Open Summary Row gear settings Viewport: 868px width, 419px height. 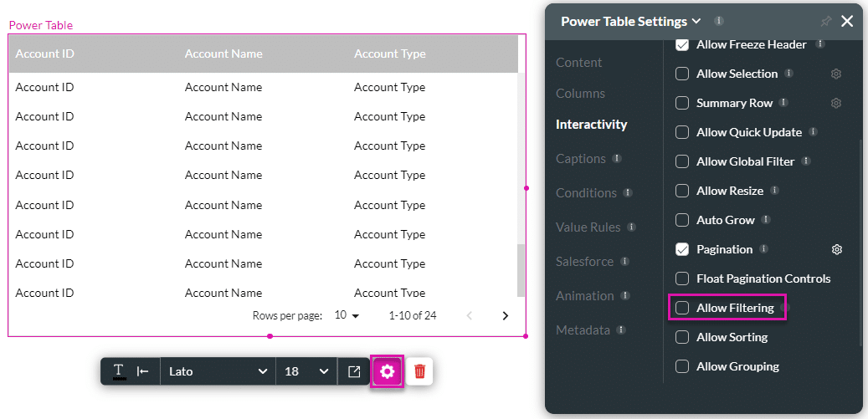(836, 103)
